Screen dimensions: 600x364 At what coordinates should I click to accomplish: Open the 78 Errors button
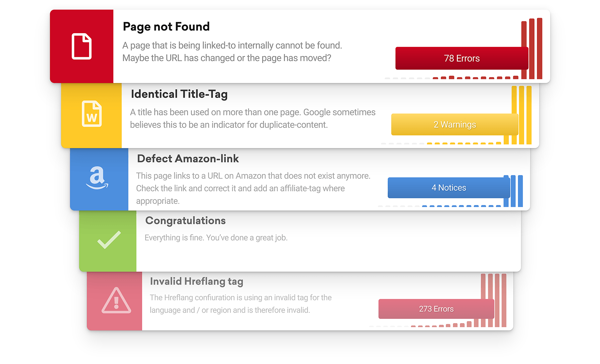[x=462, y=58]
